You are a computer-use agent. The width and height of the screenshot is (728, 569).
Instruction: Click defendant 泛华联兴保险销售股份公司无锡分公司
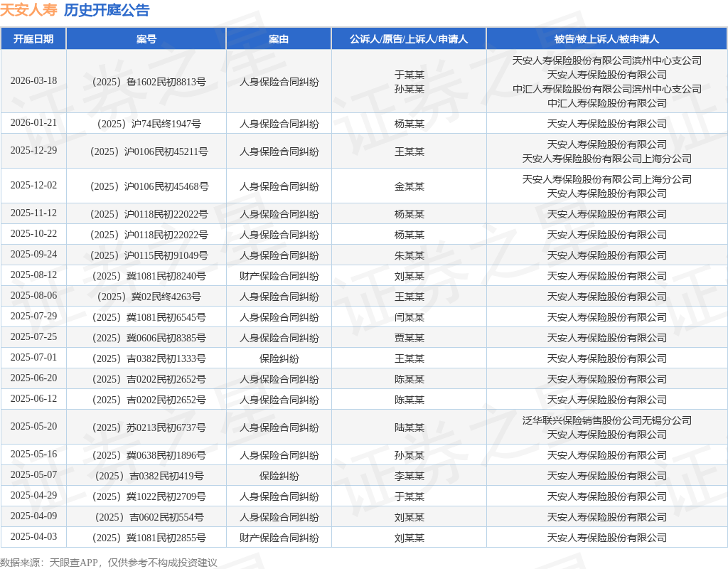(x=607, y=420)
